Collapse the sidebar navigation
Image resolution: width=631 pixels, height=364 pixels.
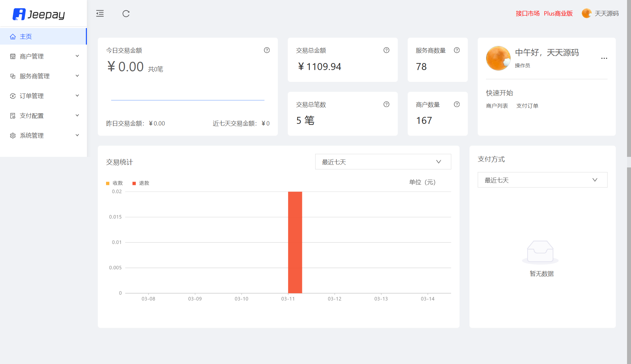pyautogui.click(x=100, y=14)
